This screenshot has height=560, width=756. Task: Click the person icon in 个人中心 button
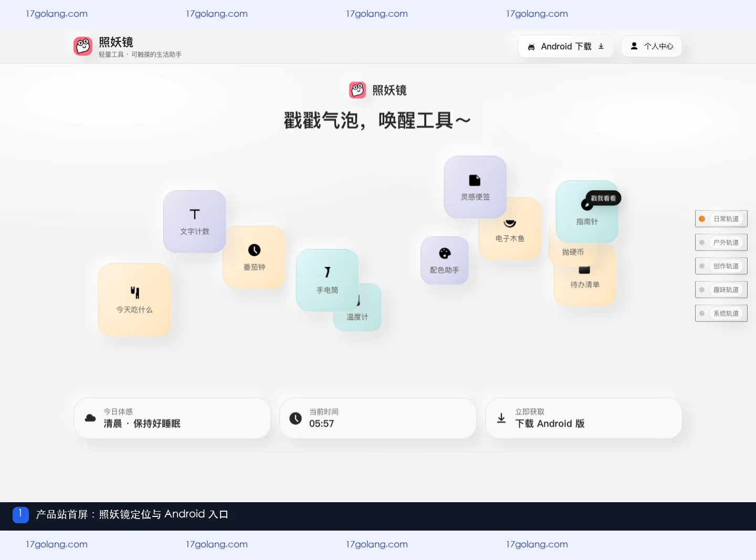[x=634, y=46]
